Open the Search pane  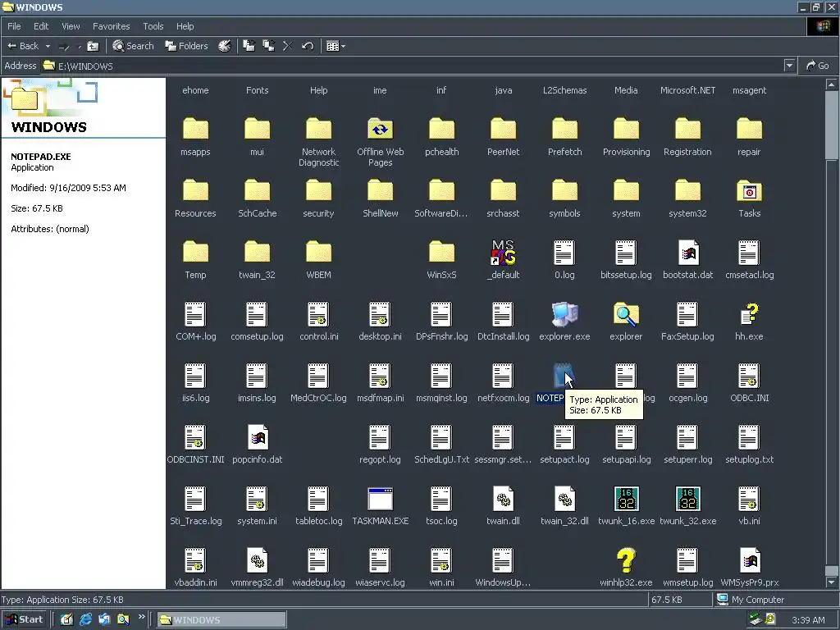[x=134, y=46]
